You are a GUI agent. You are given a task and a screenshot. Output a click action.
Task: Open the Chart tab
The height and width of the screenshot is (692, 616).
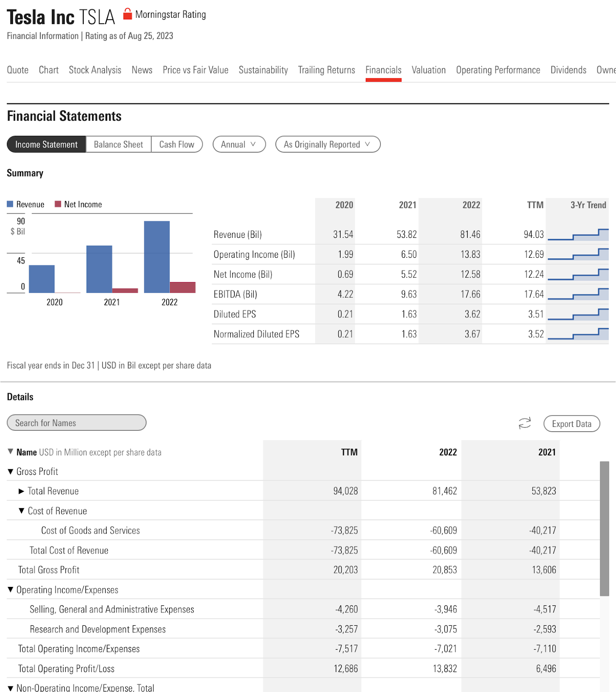[x=49, y=70]
